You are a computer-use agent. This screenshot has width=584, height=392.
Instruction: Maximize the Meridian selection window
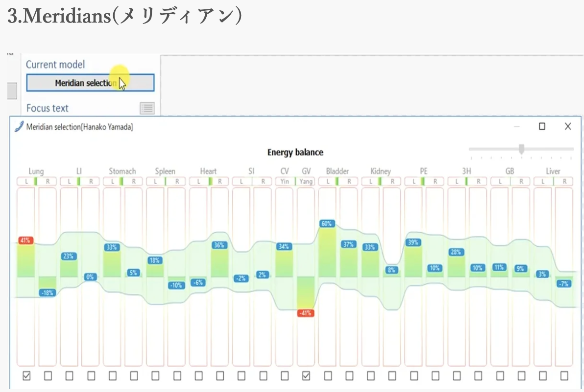tap(542, 126)
